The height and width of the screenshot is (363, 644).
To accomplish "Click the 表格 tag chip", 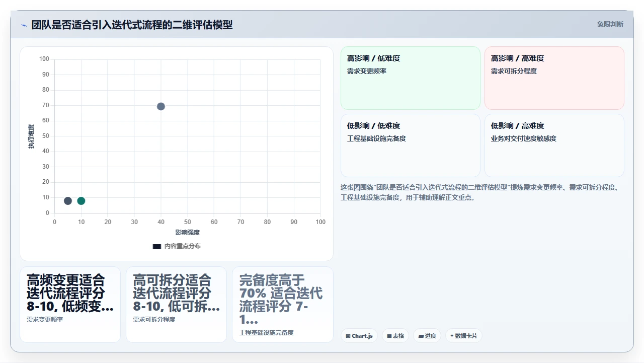I will click(395, 336).
